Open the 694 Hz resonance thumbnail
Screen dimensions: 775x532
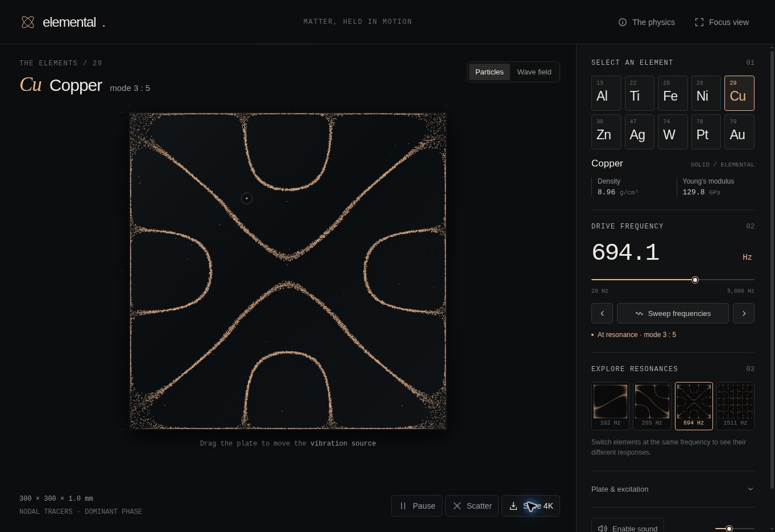click(694, 406)
